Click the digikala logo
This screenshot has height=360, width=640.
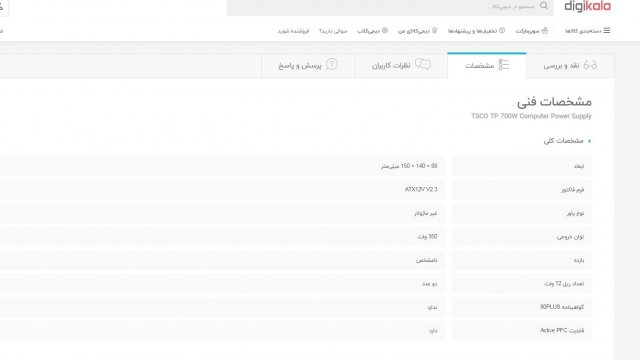(587, 6)
